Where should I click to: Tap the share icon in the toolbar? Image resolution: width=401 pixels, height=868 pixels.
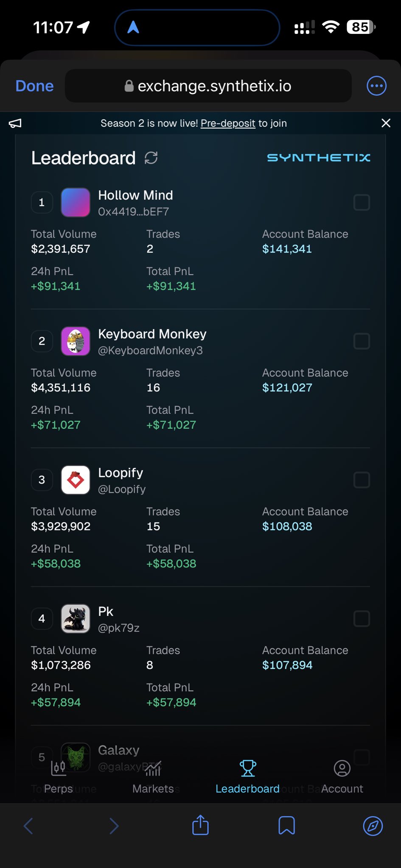coord(200,826)
